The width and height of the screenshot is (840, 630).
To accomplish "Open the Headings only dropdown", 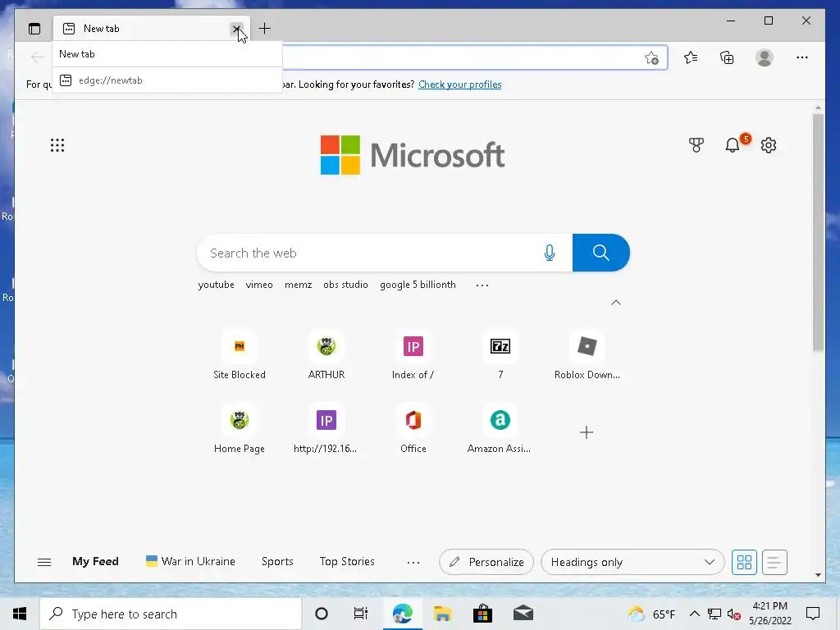I will tap(632, 562).
